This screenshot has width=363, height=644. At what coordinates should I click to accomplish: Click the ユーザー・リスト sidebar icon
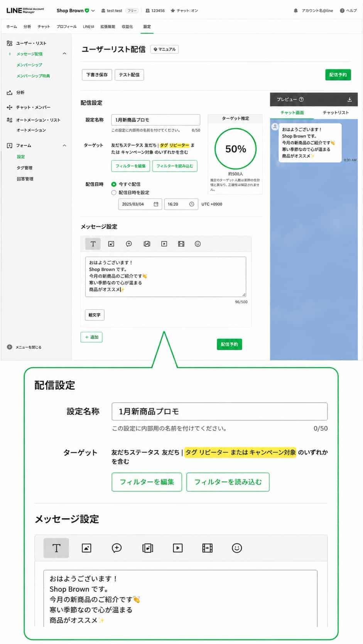(x=10, y=43)
